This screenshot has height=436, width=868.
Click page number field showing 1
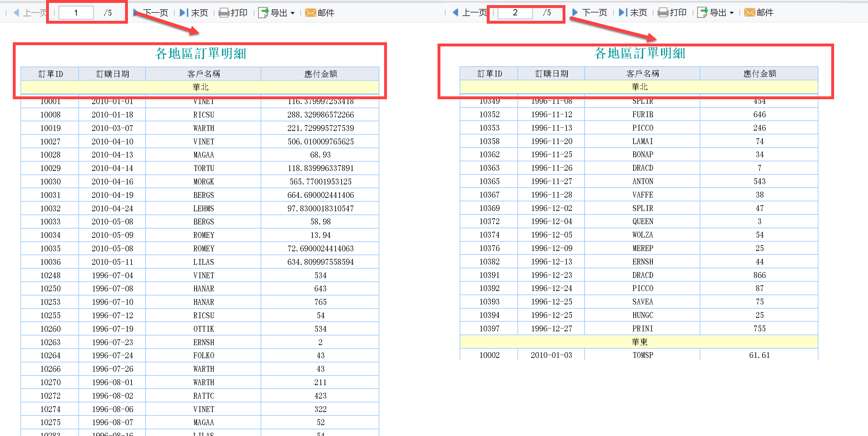(76, 13)
